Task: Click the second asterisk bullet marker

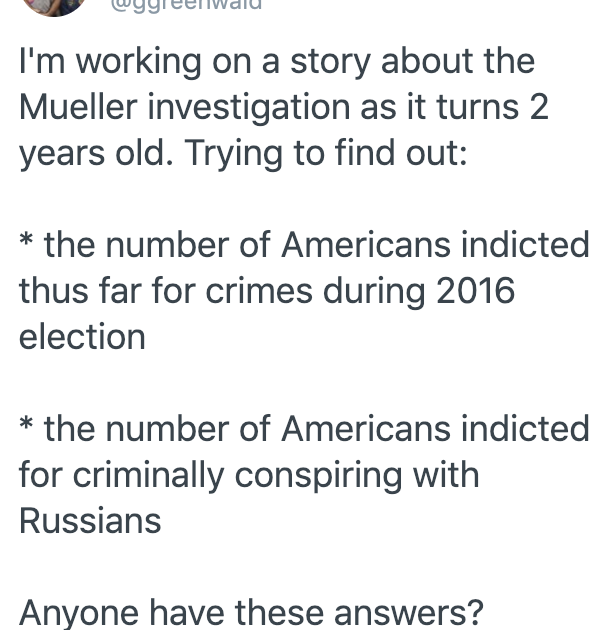Action: click(x=26, y=425)
